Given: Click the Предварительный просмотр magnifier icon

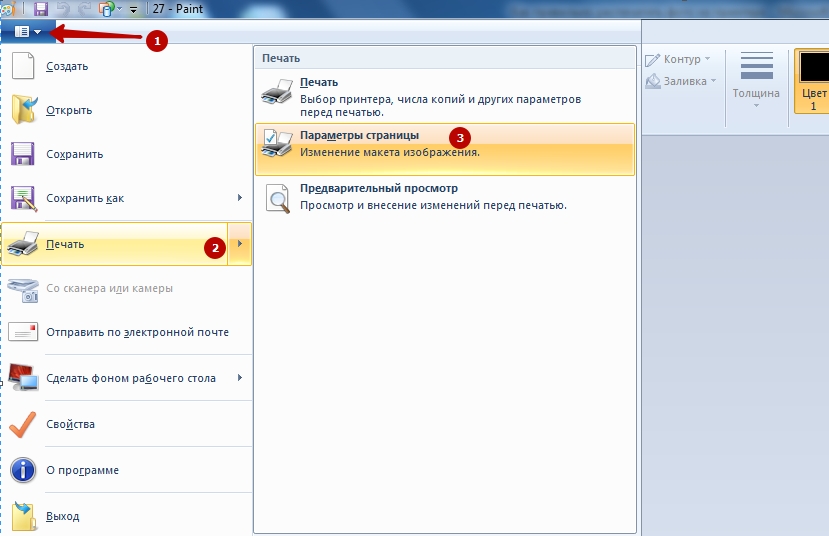Looking at the screenshot, I should [276, 197].
